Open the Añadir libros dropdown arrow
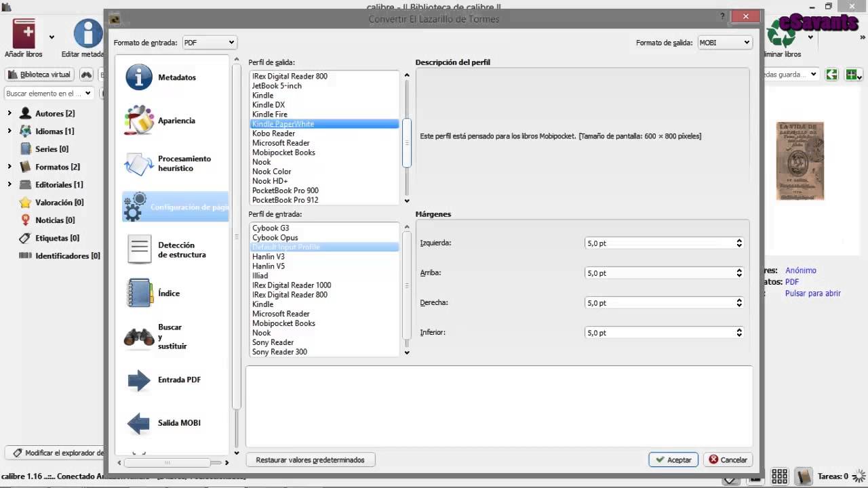This screenshot has width=868, height=488. [52, 37]
